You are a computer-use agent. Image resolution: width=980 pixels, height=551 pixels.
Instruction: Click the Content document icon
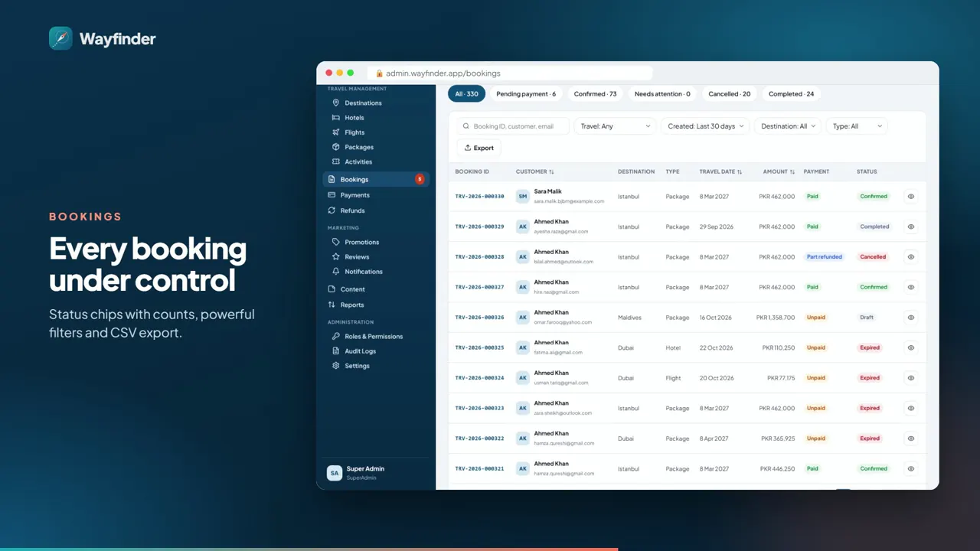(x=332, y=289)
